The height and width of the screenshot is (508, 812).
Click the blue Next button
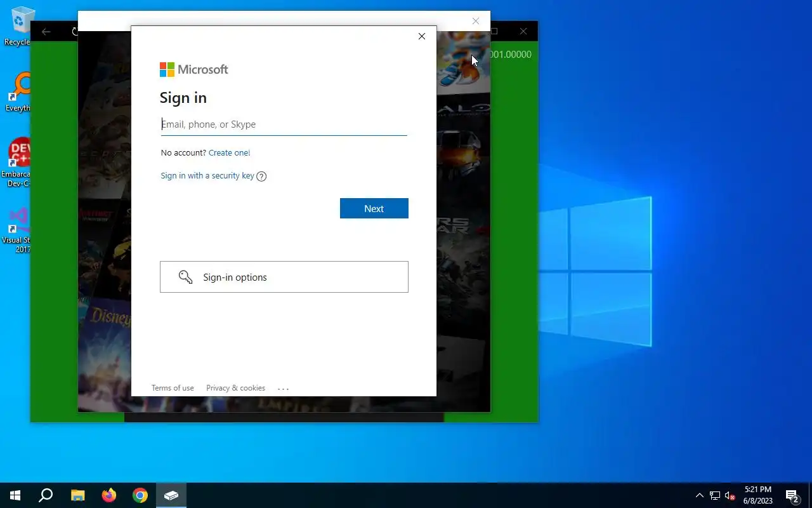click(x=374, y=208)
